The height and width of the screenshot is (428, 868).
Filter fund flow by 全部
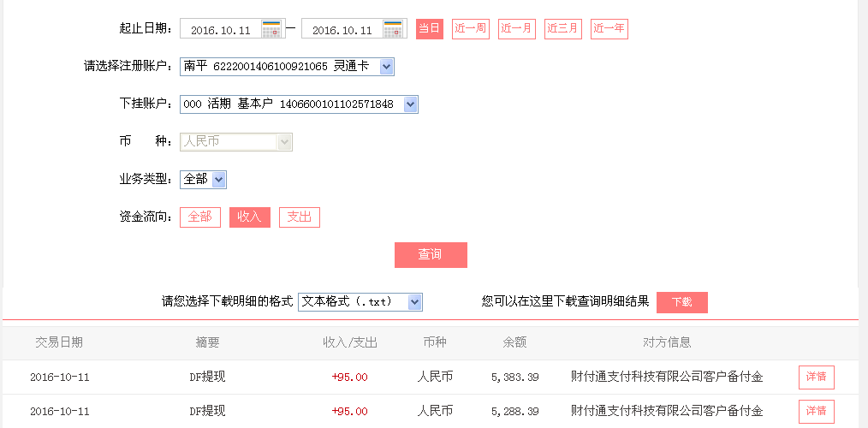199,217
